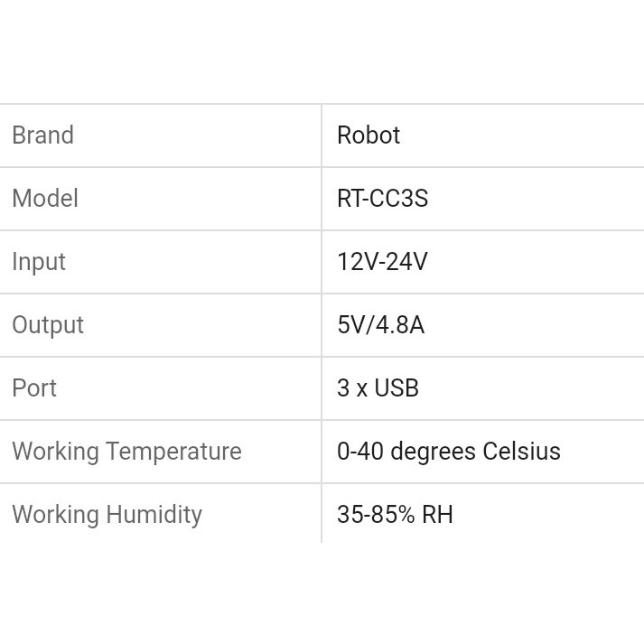Select the 3 x USB value
The image size is (644, 644).
pos(378,388)
